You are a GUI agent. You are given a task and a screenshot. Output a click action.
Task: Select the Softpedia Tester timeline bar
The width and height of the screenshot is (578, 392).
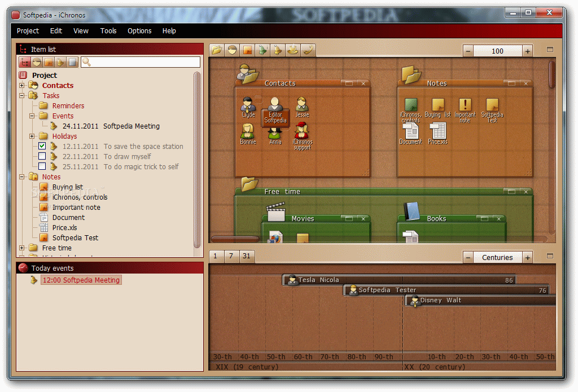[x=446, y=290]
